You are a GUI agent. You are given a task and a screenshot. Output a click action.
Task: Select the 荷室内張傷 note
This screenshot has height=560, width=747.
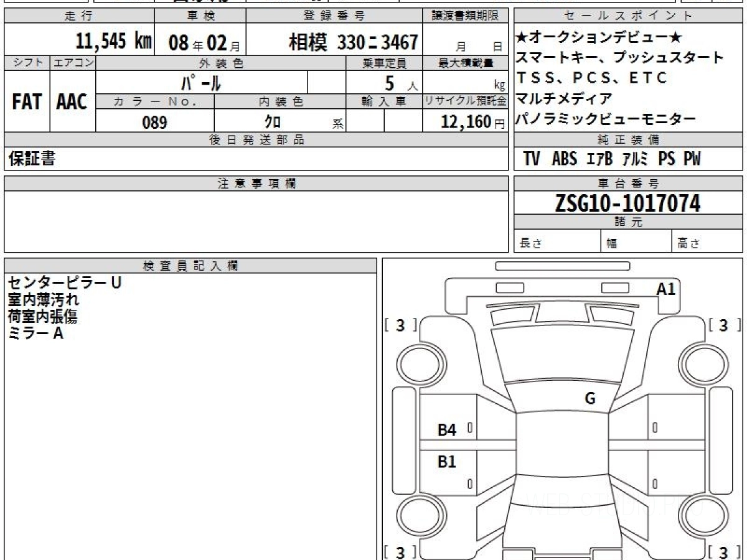[43, 317]
